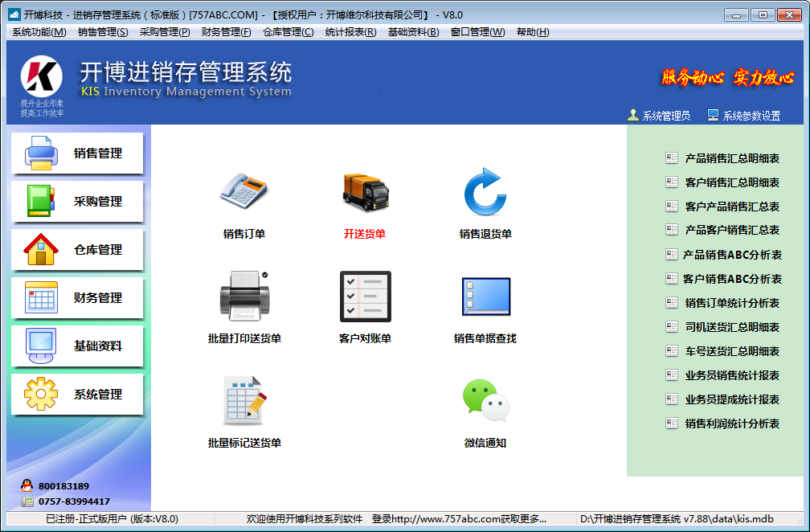
Task: Open the 采购管理(P) menu
Action: pyautogui.click(x=165, y=32)
